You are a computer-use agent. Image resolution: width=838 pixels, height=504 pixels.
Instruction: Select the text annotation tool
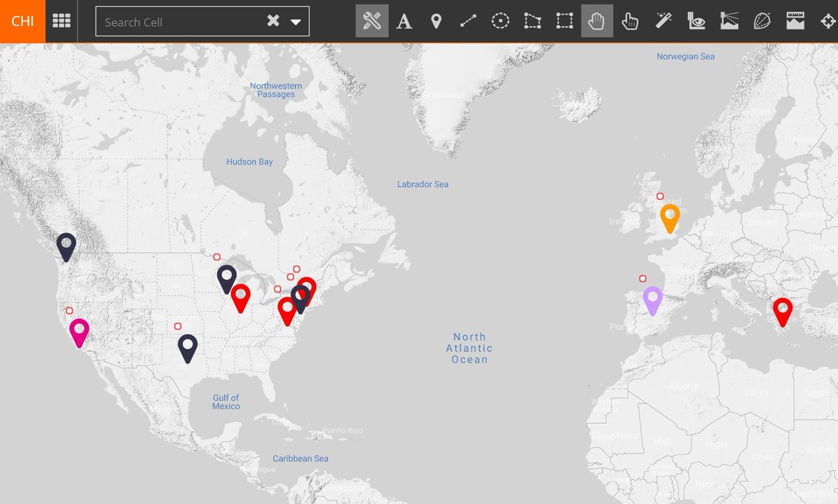point(404,21)
